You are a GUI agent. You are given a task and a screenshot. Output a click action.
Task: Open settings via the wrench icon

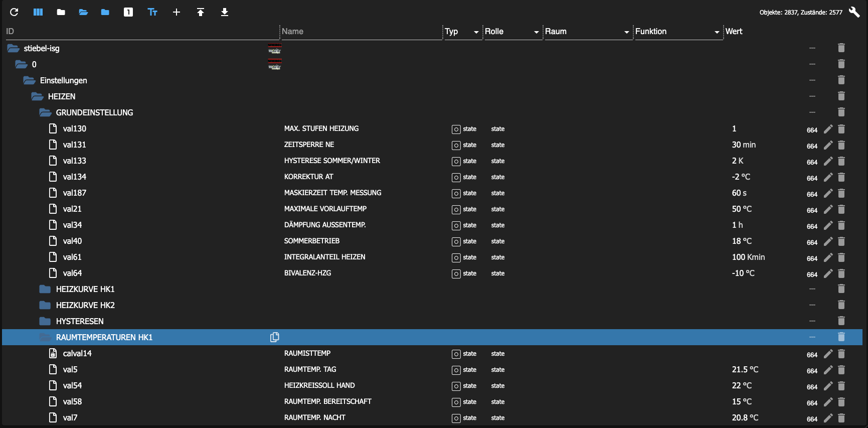point(854,12)
